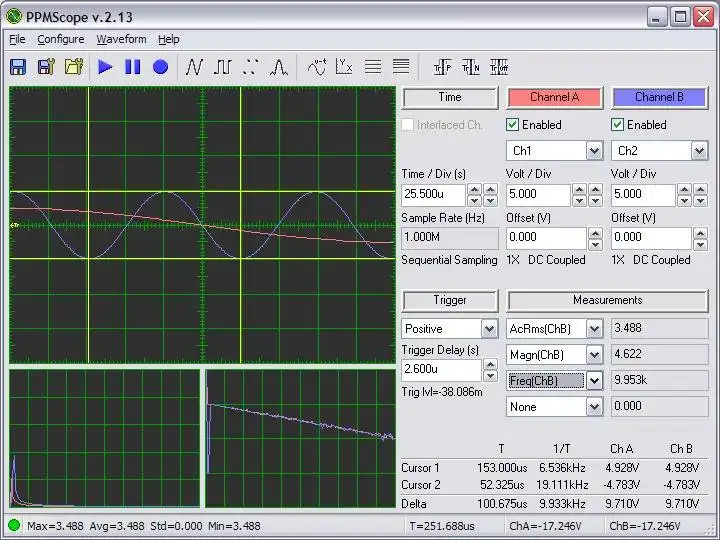Select the square wave display icon
The width and height of the screenshot is (720, 540).
pyautogui.click(x=222, y=67)
